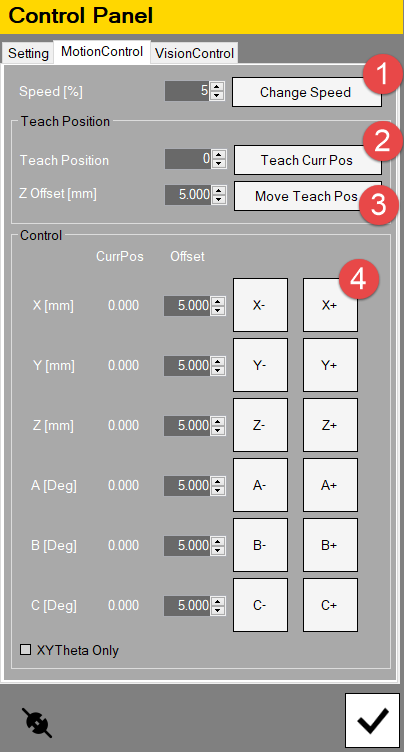Click the X offset input field
This screenshot has height=752, width=404.
[188, 306]
